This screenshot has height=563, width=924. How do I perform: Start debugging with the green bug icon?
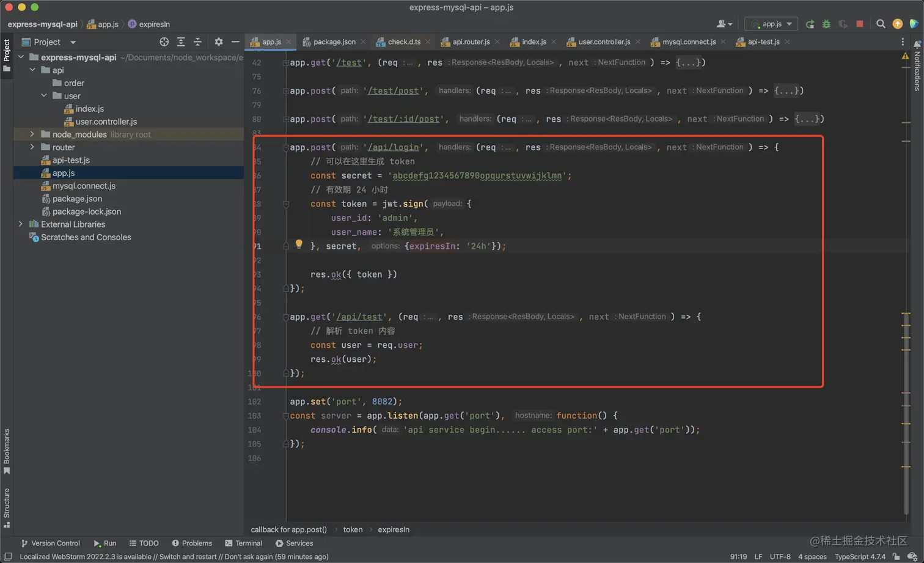pyautogui.click(x=826, y=24)
